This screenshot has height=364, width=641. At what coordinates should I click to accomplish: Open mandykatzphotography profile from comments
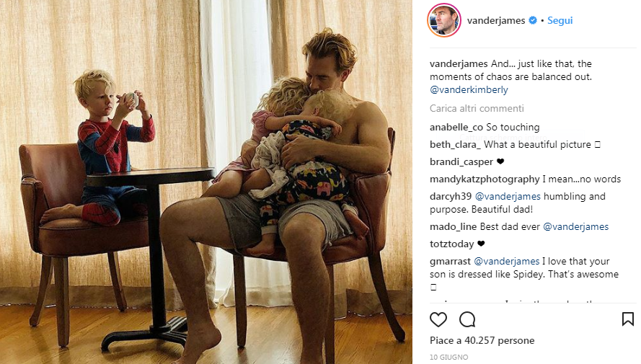click(x=485, y=179)
